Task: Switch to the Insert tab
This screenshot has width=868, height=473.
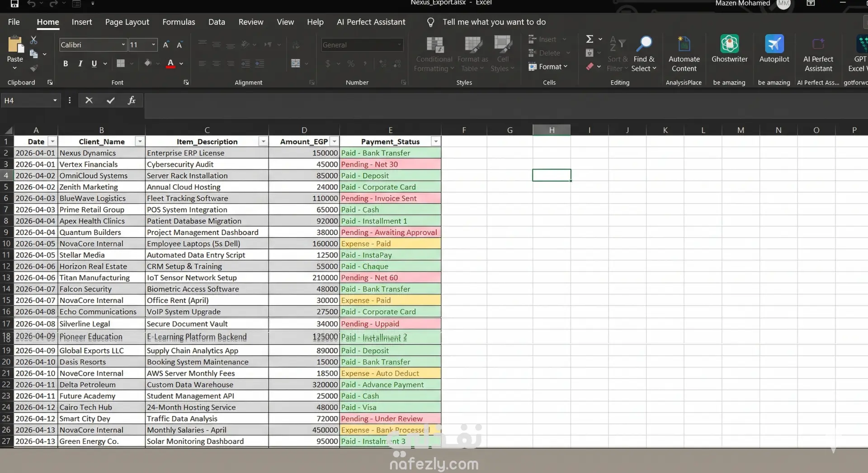Action: [81, 22]
